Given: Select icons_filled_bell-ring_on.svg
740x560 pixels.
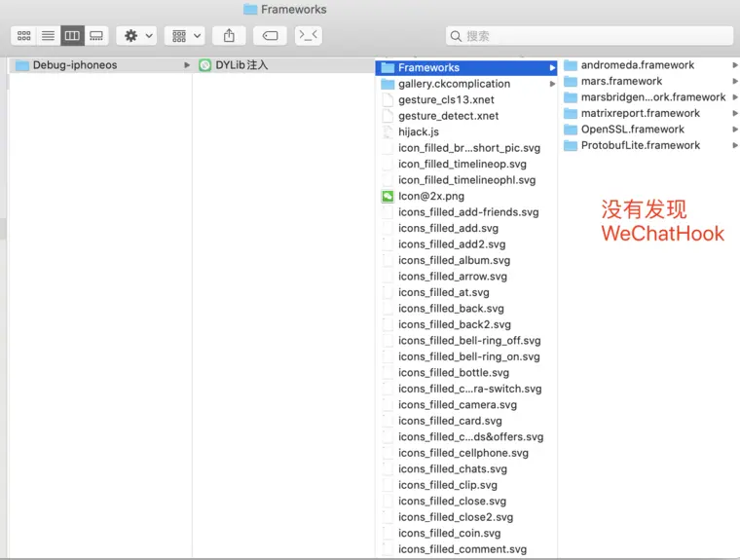Looking at the screenshot, I should click(x=468, y=357).
